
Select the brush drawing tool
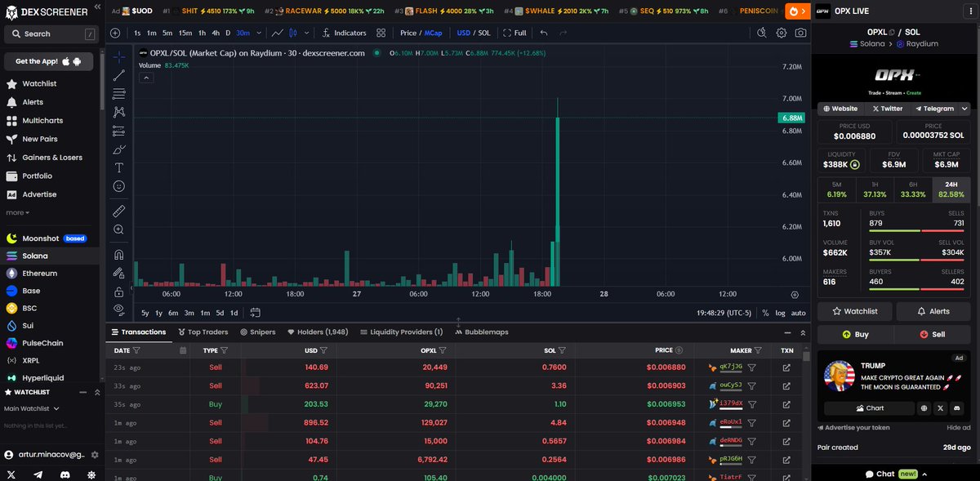(x=119, y=149)
